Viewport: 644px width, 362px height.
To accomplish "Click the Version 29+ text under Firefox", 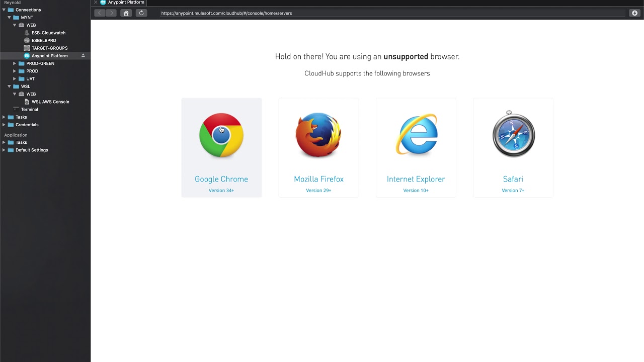I will [x=318, y=191].
